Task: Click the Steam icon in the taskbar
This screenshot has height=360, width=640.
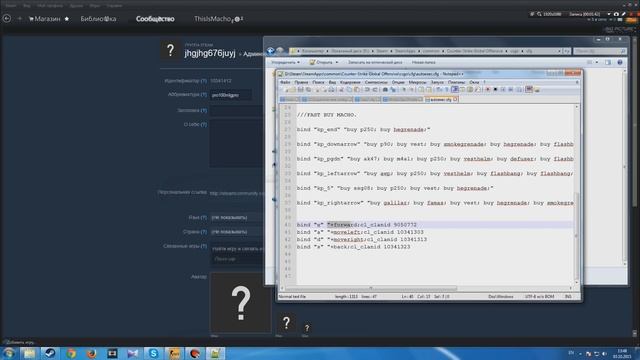Action: pos(50,353)
